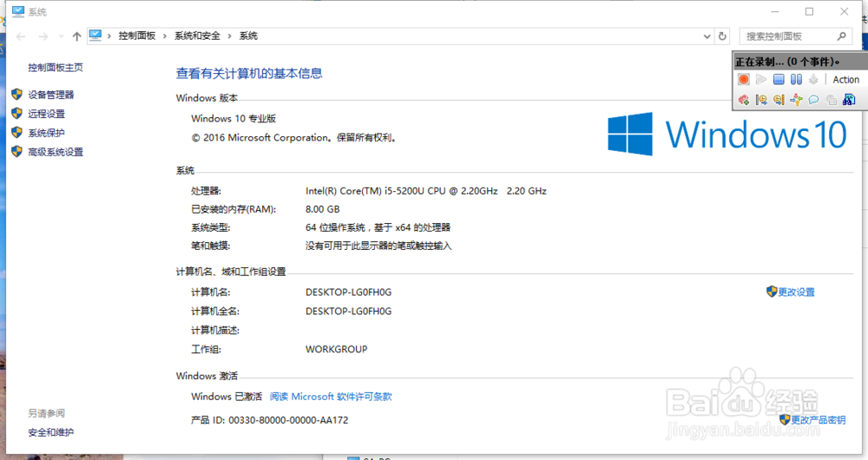
Task: Click the Up one level arrow
Action: [x=77, y=36]
